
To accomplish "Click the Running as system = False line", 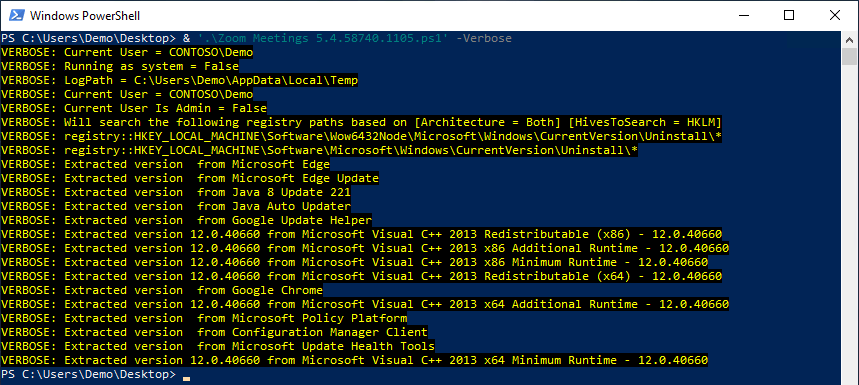I will pyautogui.click(x=120, y=66).
